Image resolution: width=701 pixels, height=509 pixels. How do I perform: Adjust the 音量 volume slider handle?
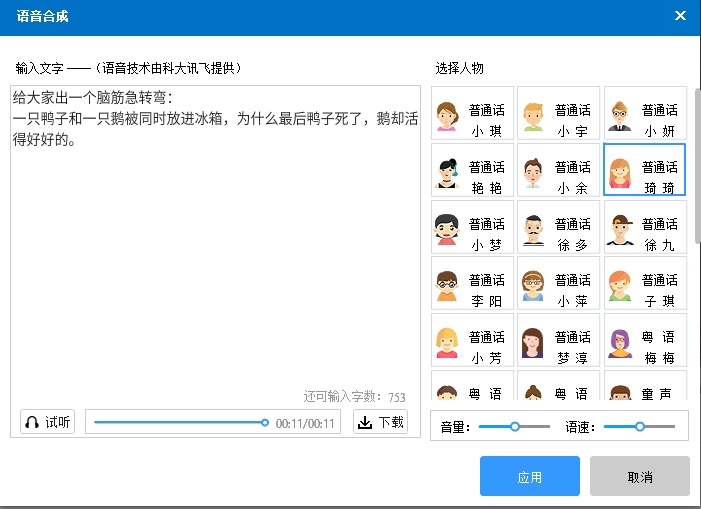coord(515,427)
